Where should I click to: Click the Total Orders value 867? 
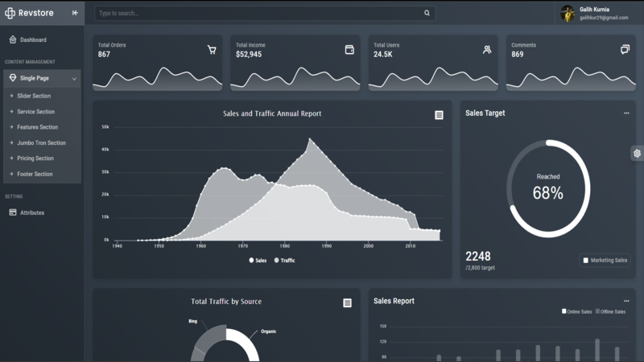tap(104, 54)
